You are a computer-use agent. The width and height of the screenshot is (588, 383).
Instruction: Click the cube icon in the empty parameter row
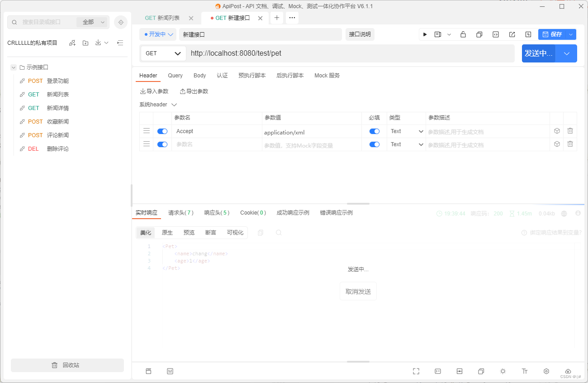[557, 144]
